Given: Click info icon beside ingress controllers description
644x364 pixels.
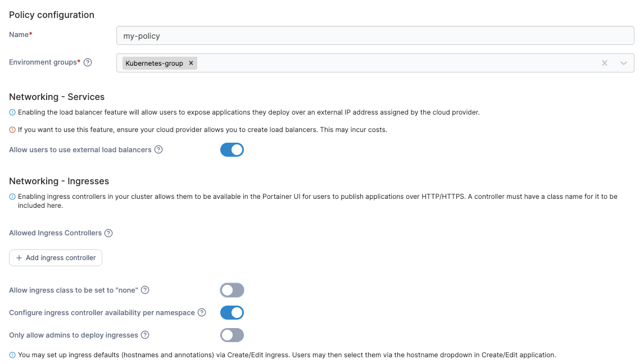Looking at the screenshot, I should point(12,197).
